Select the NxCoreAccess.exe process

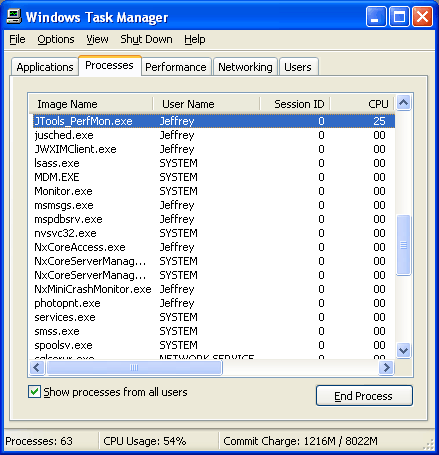[x=214, y=247]
